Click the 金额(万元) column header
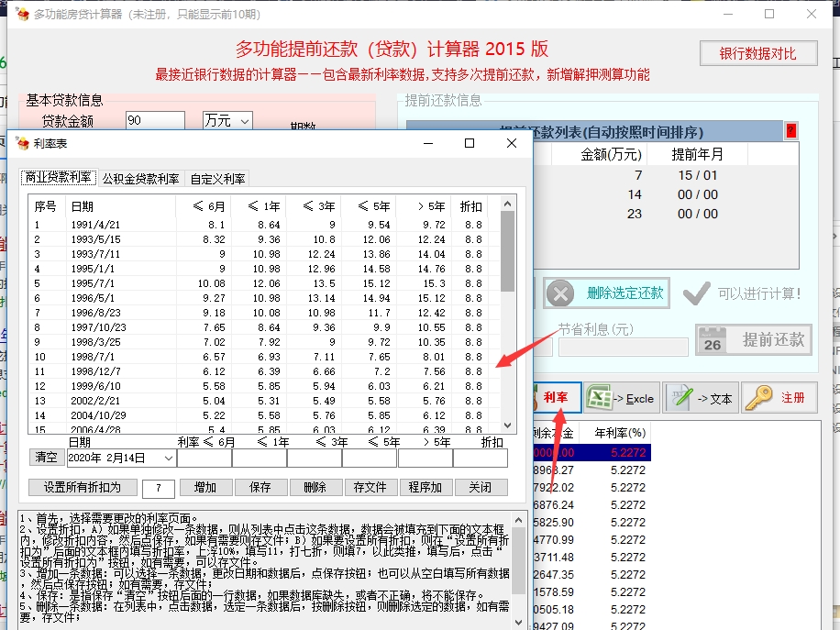Viewport: 840px width, 630px height. click(x=600, y=155)
